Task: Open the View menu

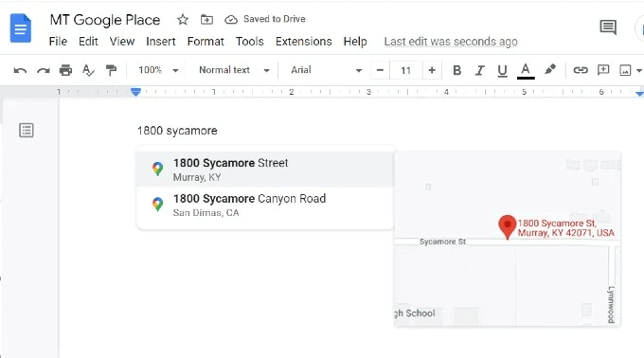Action: 122,42
